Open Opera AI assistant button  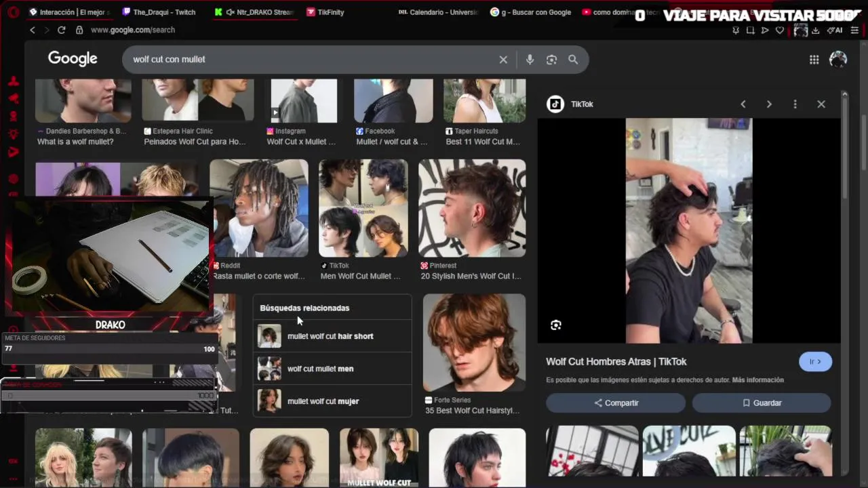[834, 30]
